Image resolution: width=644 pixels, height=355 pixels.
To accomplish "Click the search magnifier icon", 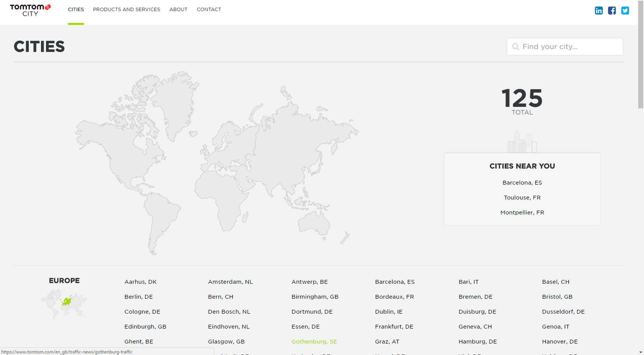I will [x=515, y=47].
